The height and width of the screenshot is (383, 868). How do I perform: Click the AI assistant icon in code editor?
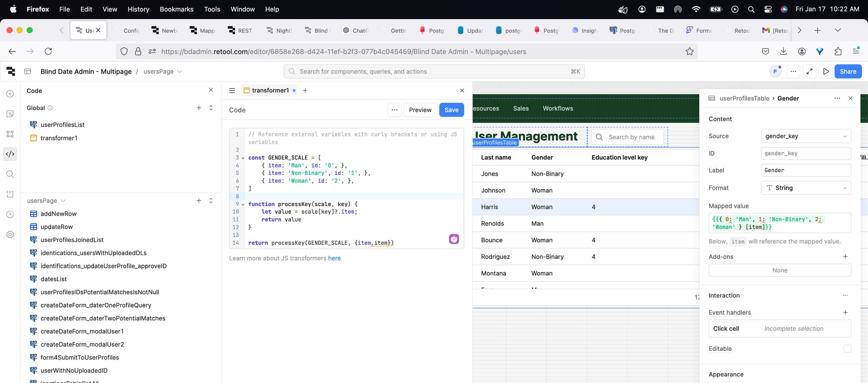click(454, 239)
